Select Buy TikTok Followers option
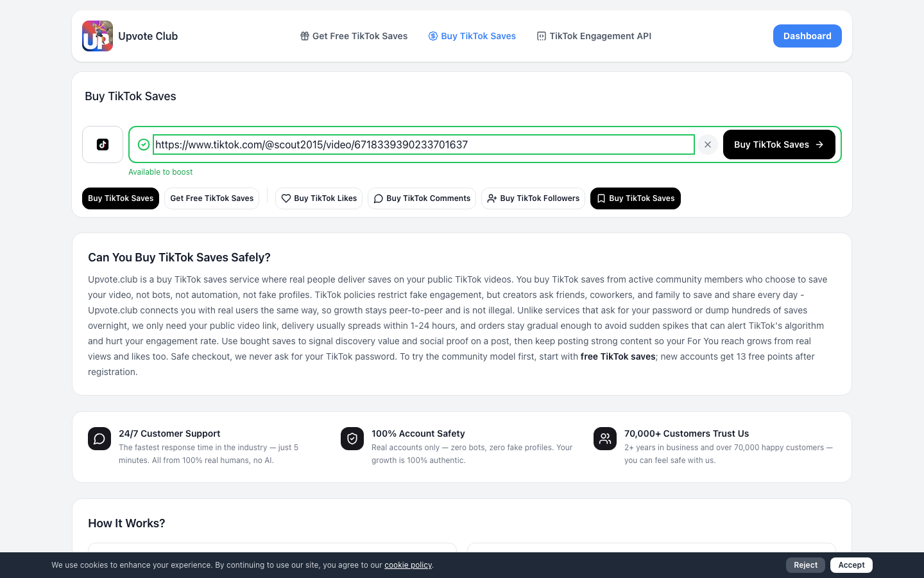 pos(533,198)
